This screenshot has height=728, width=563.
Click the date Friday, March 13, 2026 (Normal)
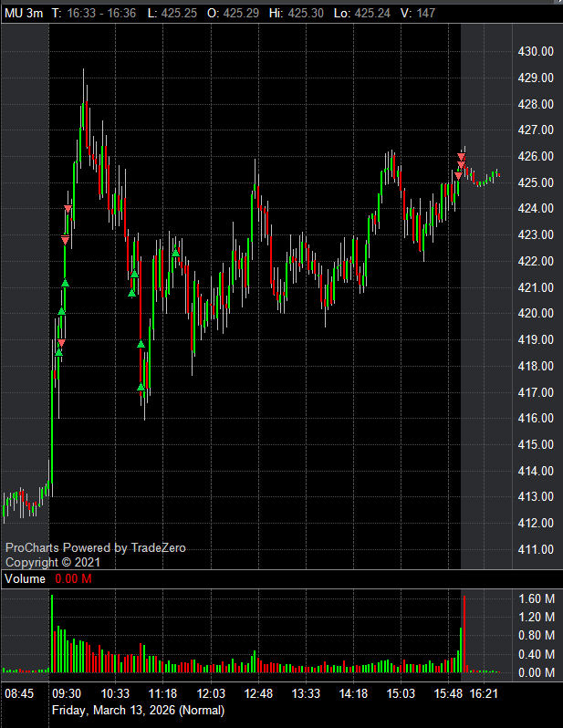138,711
